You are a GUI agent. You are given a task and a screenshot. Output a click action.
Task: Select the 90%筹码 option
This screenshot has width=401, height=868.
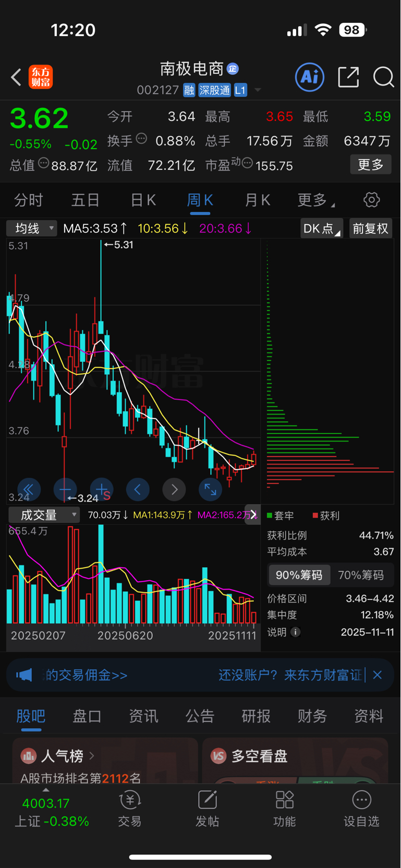pos(299,575)
